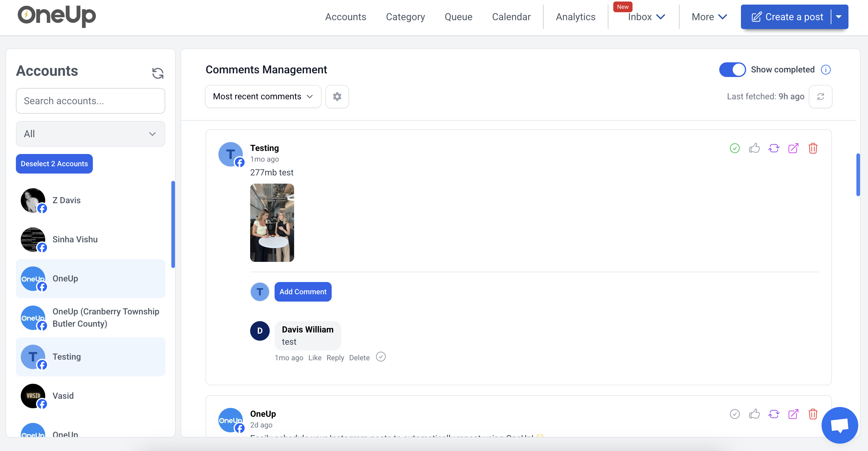The height and width of the screenshot is (451, 868).
Task: Open comment fetch settings gear
Action: click(337, 96)
